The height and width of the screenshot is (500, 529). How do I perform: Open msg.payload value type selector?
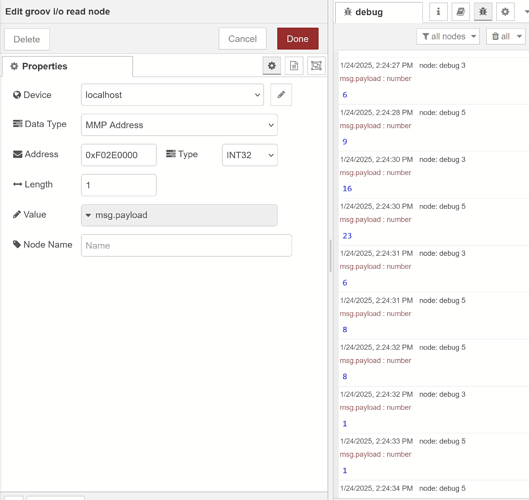tap(88, 215)
